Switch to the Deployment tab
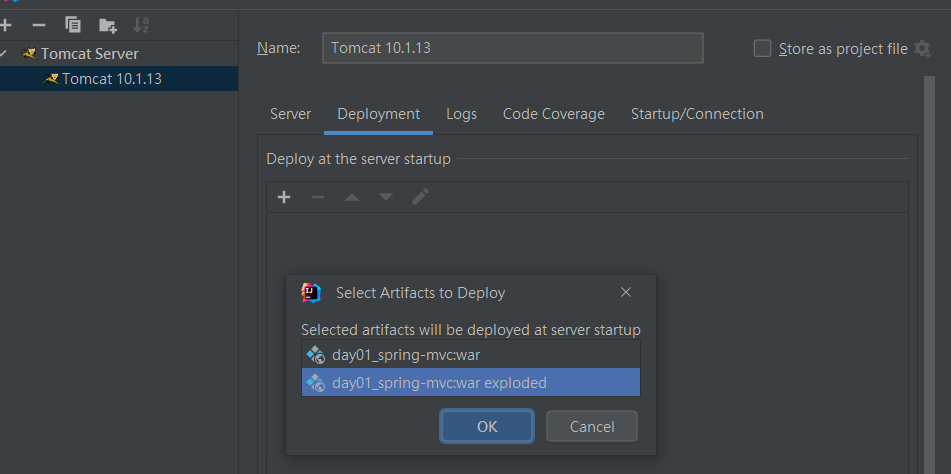This screenshot has height=474, width=951. 378,114
